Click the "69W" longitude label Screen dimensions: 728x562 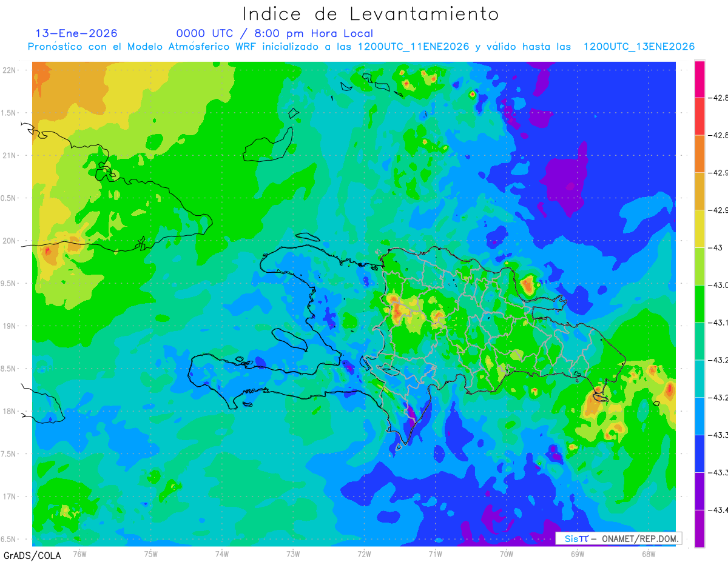tap(578, 554)
